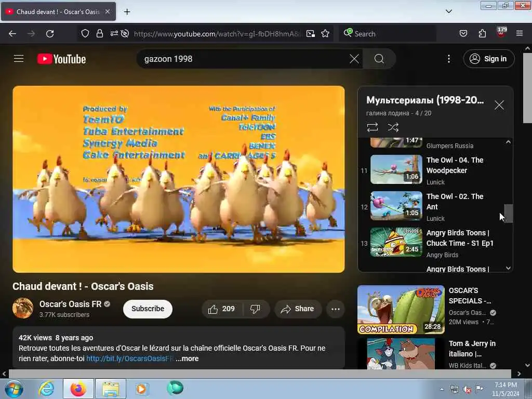The image size is (532, 399).
Task: Close the Chaud devant tab
Action: coord(108,11)
